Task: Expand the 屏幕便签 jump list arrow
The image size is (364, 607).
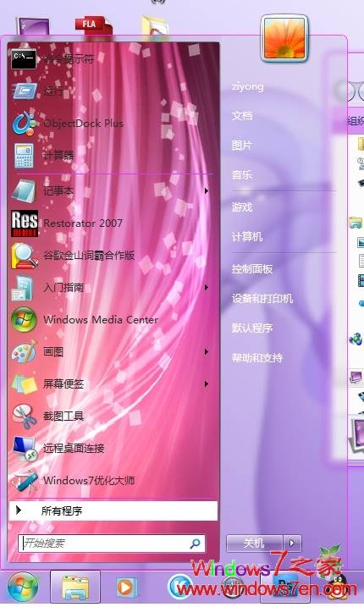Action: pos(207,384)
